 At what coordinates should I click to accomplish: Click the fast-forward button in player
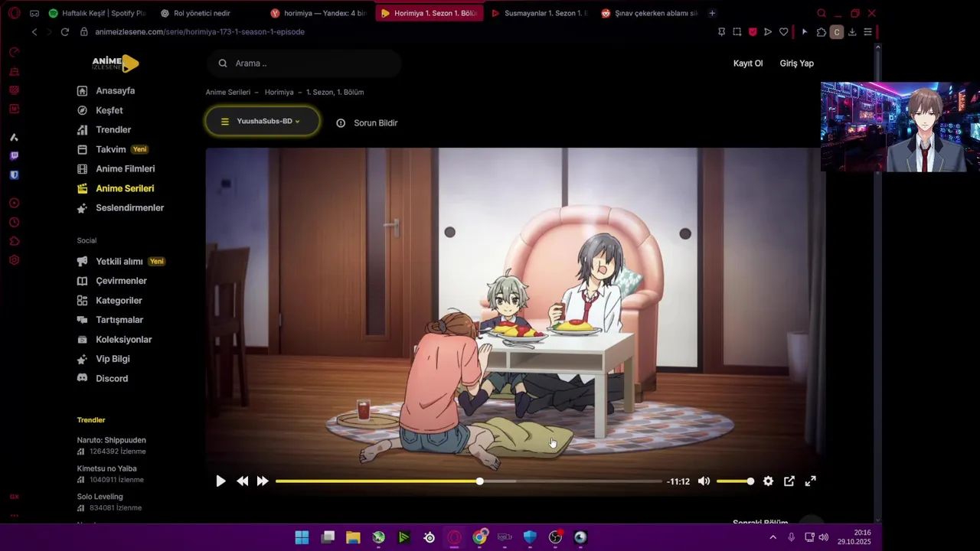(x=263, y=481)
